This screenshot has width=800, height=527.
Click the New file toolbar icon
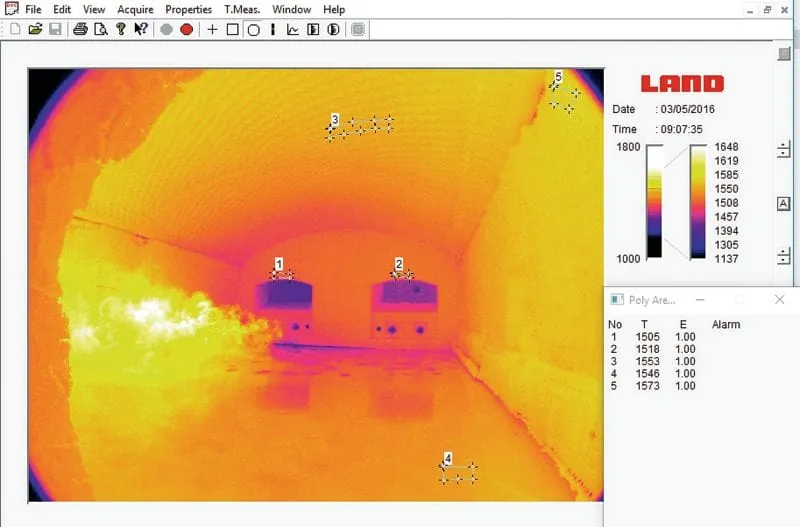pyautogui.click(x=15, y=29)
